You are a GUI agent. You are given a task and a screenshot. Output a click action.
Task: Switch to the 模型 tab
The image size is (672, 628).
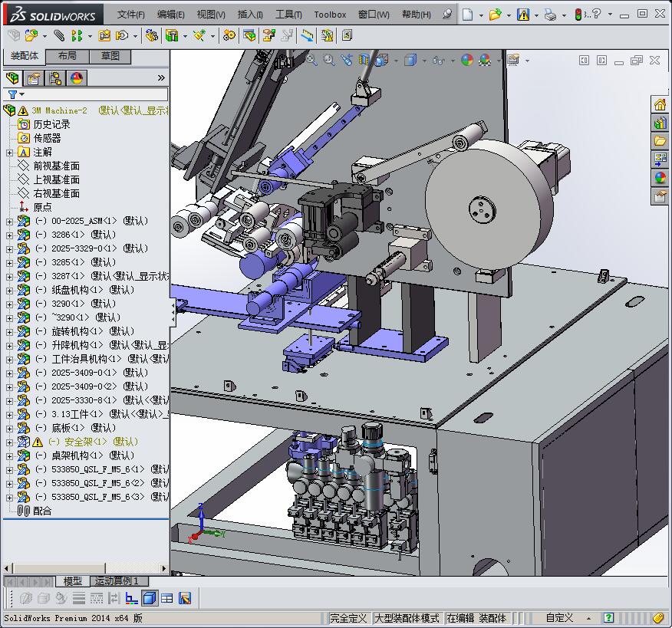[x=72, y=581]
